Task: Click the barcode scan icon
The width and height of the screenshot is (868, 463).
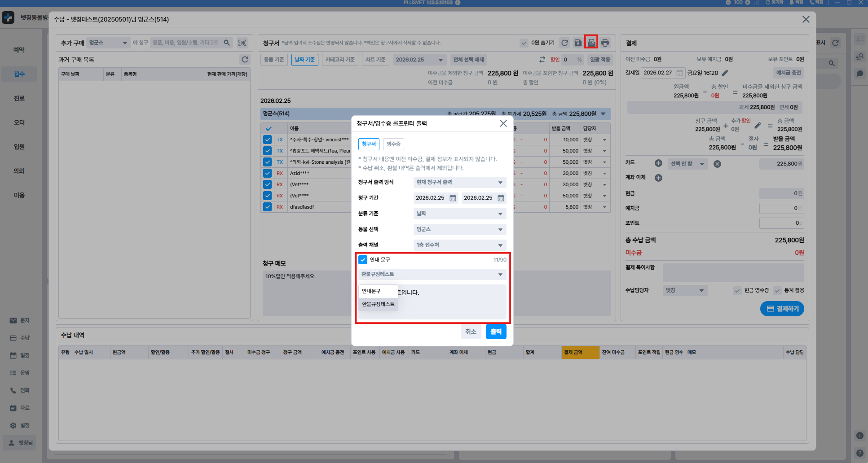Action: point(242,43)
